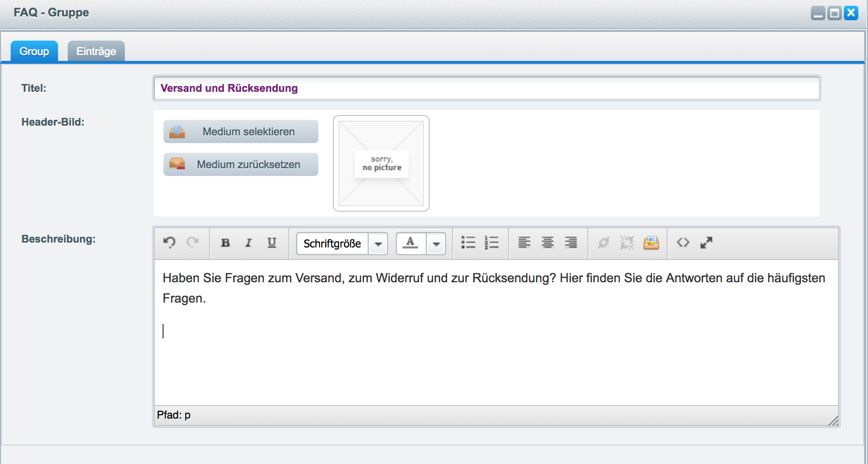Apply the current text color
868x464 pixels.
[x=411, y=243]
